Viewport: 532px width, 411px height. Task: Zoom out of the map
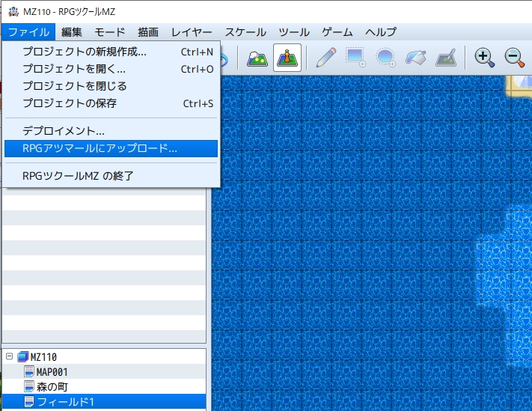tap(514, 58)
